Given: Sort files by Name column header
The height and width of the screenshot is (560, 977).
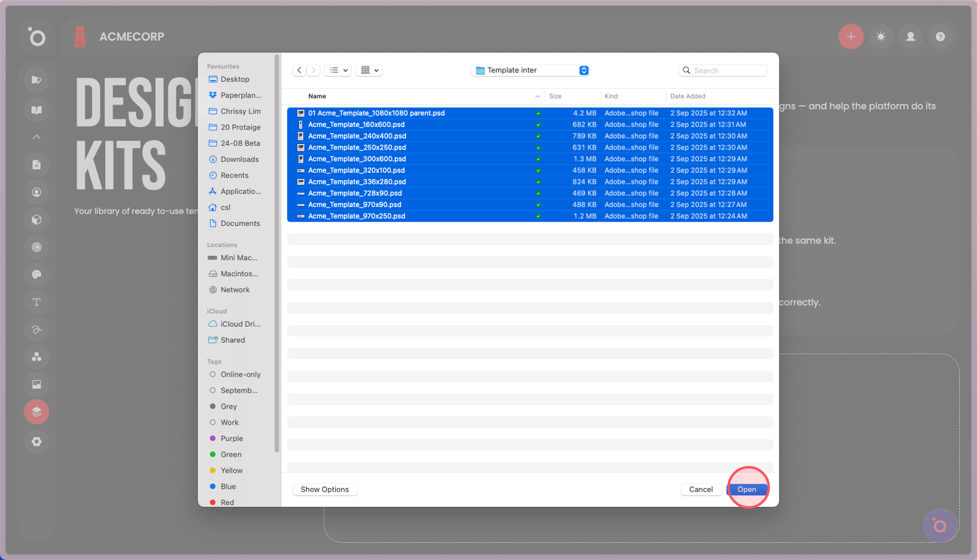Looking at the screenshot, I should (x=317, y=96).
